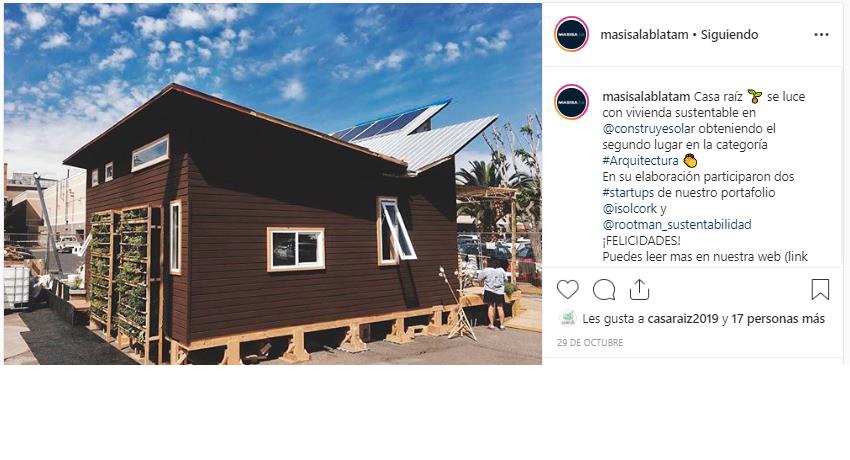This screenshot has height=460, width=850.
Task: Toggle the Siguiendo following status
Action: click(x=729, y=35)
